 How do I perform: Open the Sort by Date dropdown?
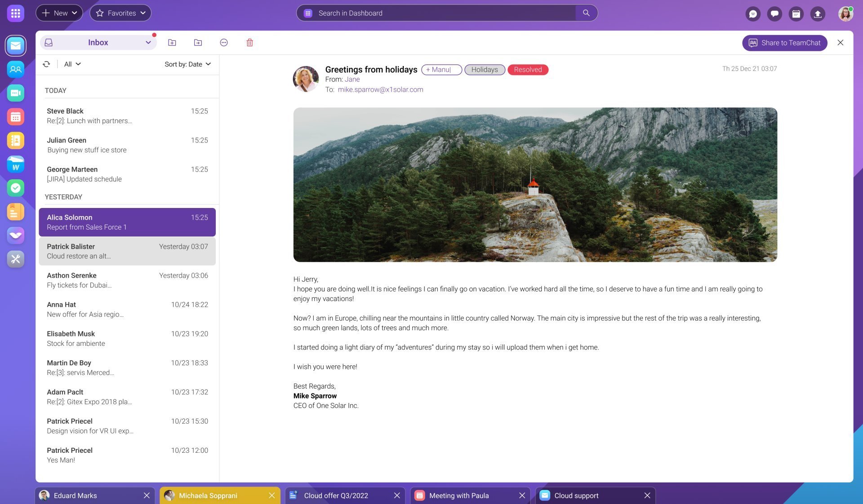point(187,64)
